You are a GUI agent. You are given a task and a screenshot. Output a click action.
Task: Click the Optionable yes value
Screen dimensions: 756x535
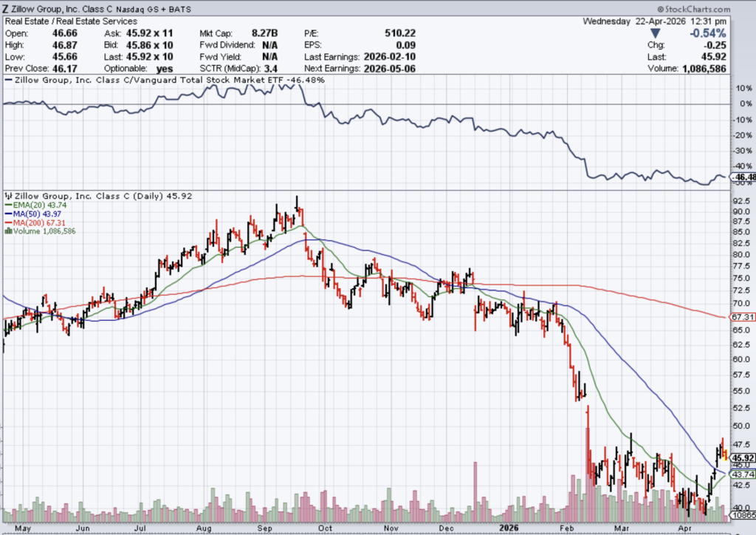point(165,69)
